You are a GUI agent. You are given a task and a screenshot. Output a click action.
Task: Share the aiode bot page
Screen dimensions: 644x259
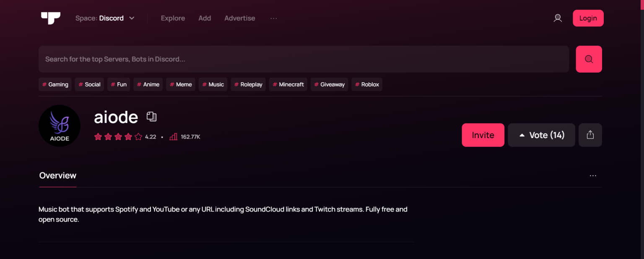tap(590, 135)
